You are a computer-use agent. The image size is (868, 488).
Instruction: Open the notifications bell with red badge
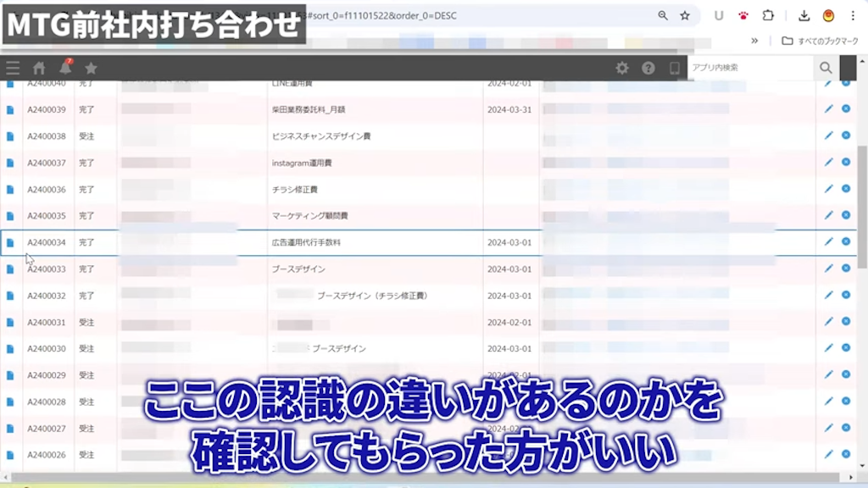click(x=64, y=68)
